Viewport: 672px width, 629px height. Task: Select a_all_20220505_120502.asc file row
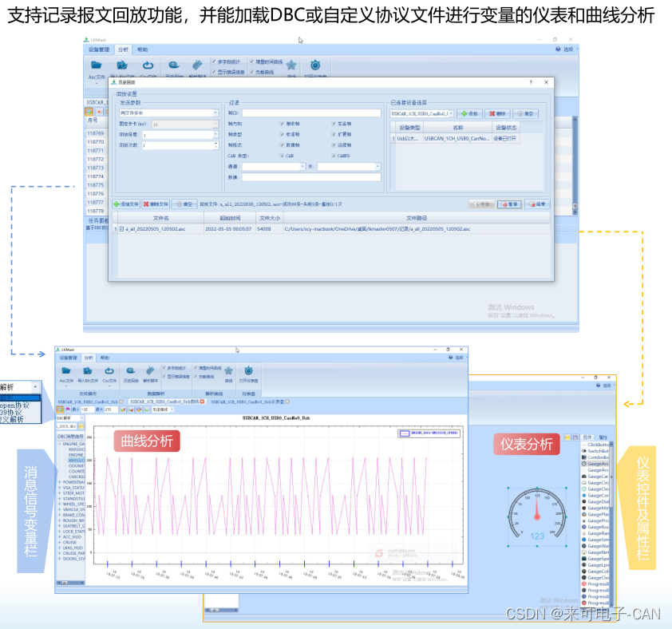(331, 229)
